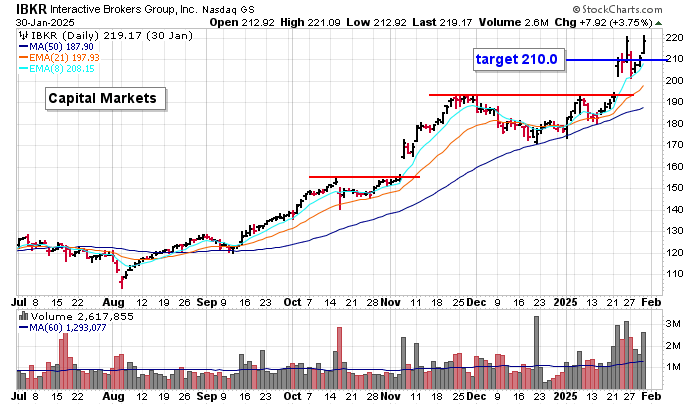Image resolution: width=700 pixels, height=405 pixels.
Task: Click the EMA(21) 197.93 legend entry
Action: (64, 58)
